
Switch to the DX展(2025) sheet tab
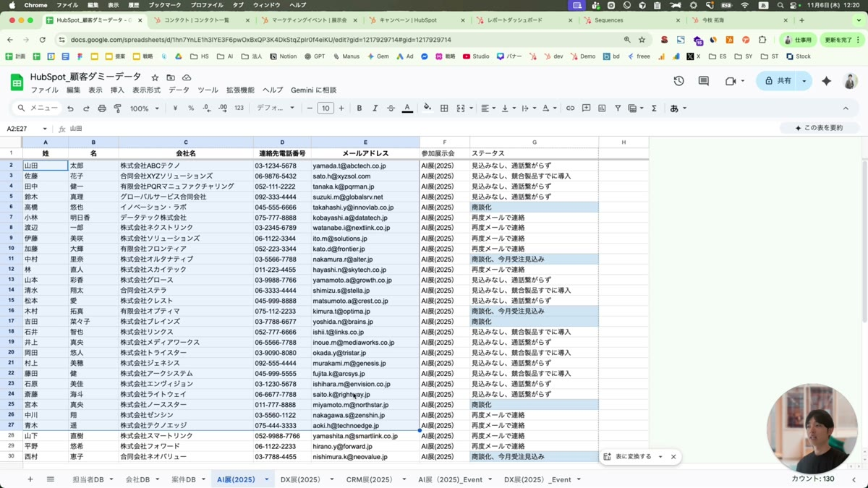[x=300, y=479]
